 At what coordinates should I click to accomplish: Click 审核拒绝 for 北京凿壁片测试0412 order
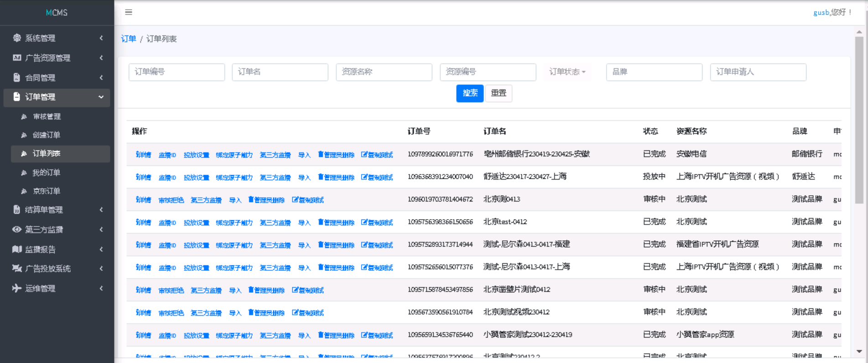[171, 290]
